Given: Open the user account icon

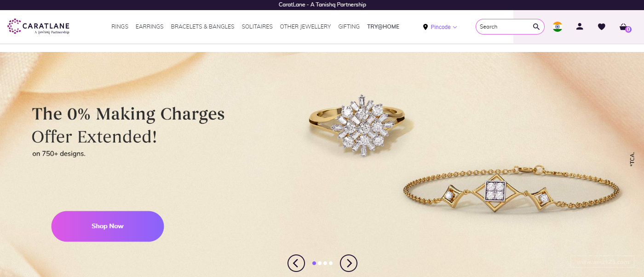Looking at the screenshot, I should click(580, 27).
